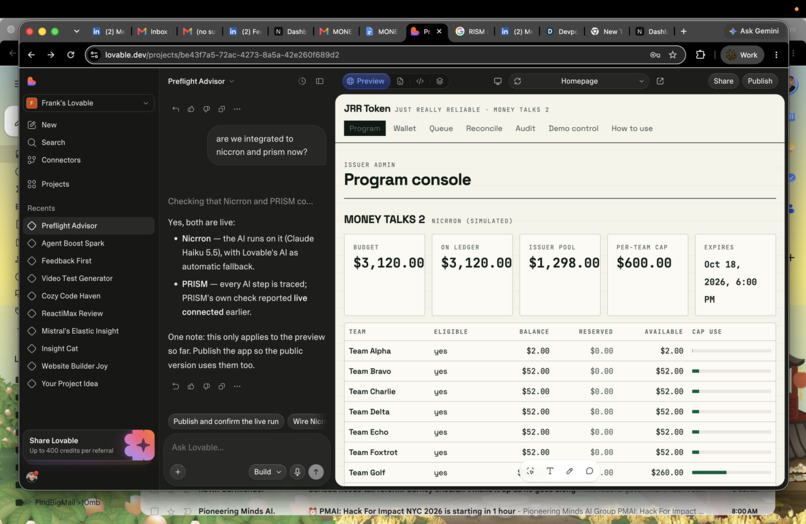This screenshot has width=806, height=524.
Task: Click 'Publish and confirm the live run' suggestion
Action: pos(226,421)
